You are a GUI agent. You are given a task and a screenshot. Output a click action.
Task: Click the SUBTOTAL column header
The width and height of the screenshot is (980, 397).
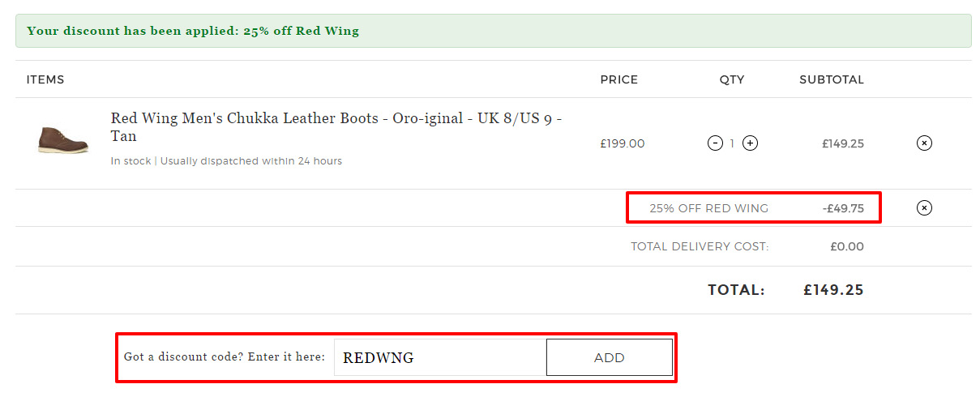832,79
